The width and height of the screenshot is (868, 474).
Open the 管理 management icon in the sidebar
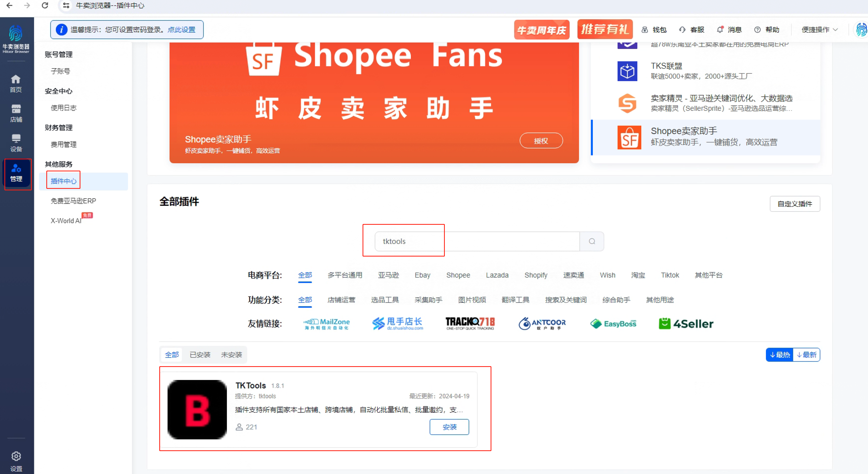pyautogui.click(x=16, y=173)
